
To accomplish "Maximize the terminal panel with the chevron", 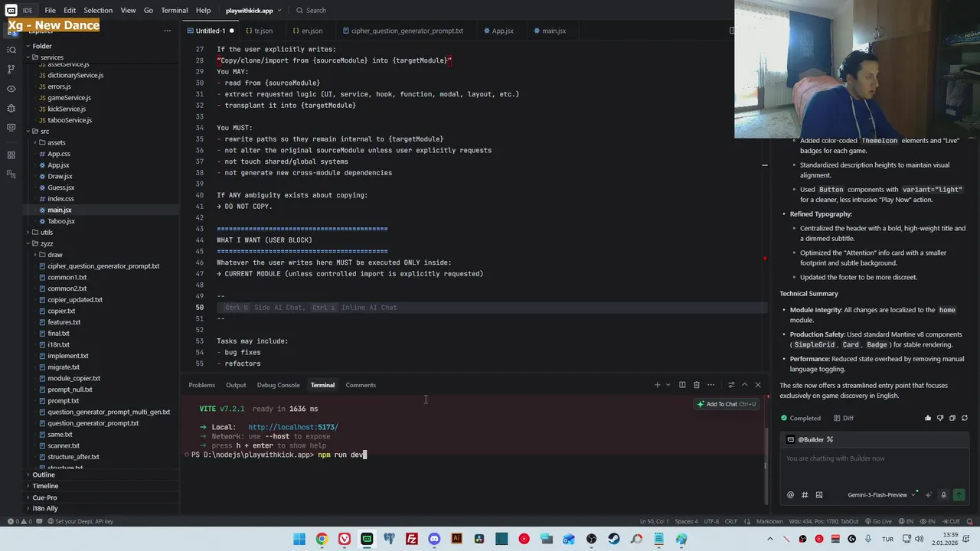I will pyautogui.click(x=744, y=385).
